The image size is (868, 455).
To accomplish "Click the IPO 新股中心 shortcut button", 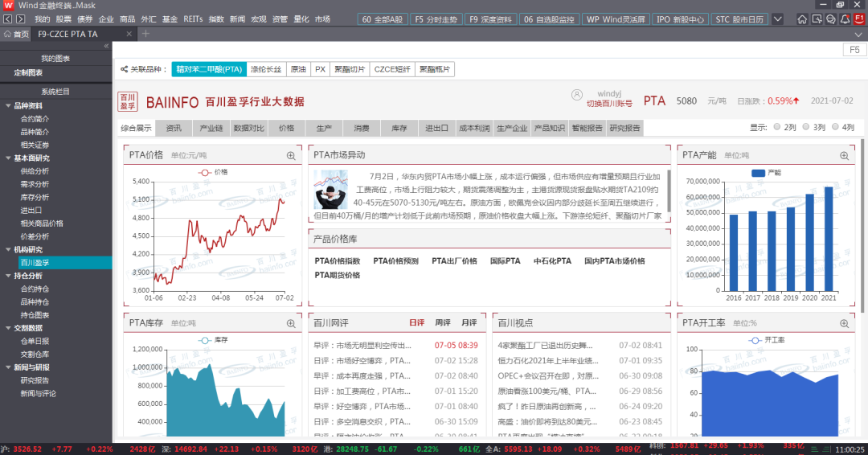I will pos(680,19).
